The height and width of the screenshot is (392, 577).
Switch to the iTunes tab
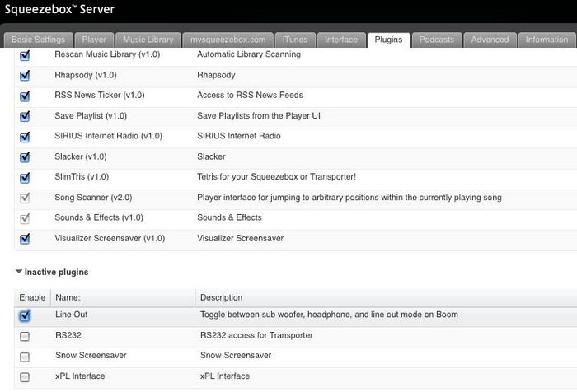pos(295,40)
